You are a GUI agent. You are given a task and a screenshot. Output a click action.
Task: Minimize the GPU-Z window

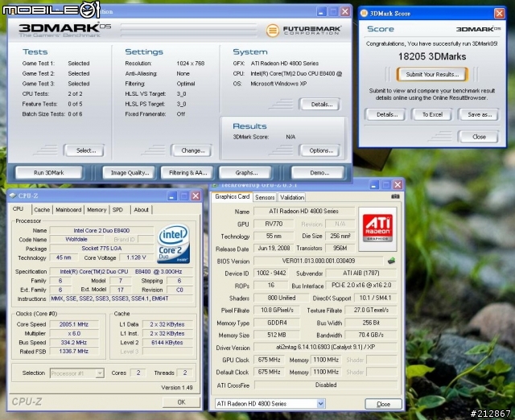(373, 185)
